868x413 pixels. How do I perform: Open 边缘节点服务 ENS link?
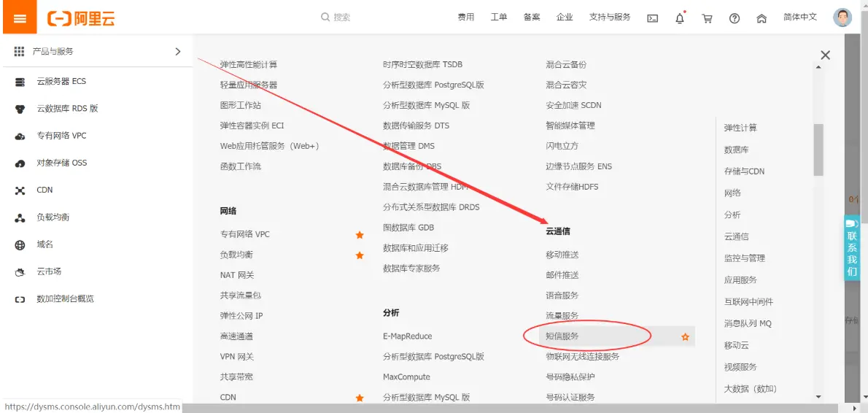tap(578, 166)
